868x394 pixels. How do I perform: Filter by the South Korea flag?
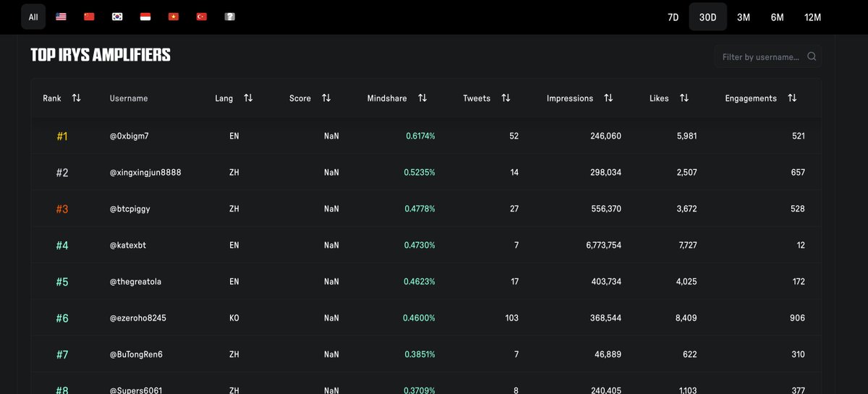(117, 17)
